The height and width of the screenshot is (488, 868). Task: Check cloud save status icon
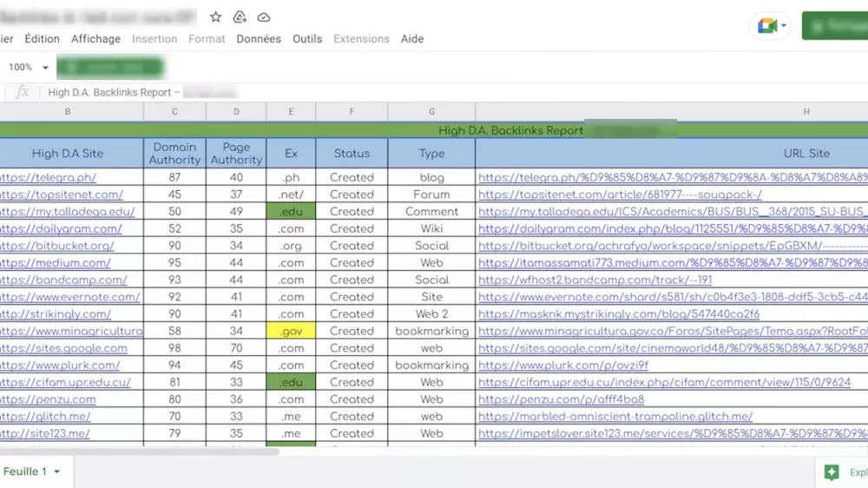(264, 17)
